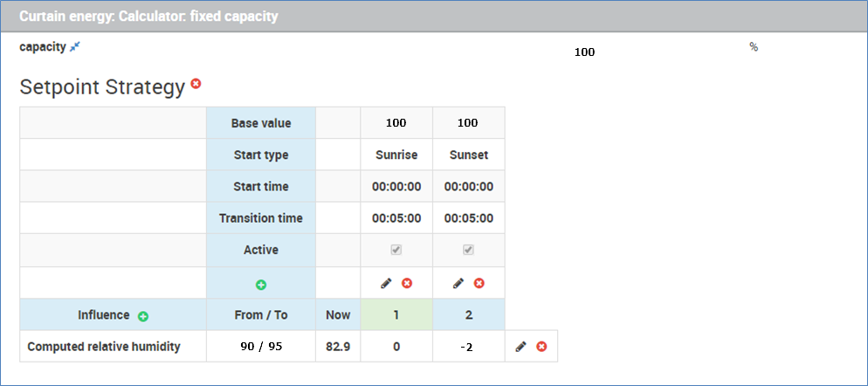Edit the Computed relative humidity influence
The width and height of the screenshot is (868, 386).
coord(520,347)
